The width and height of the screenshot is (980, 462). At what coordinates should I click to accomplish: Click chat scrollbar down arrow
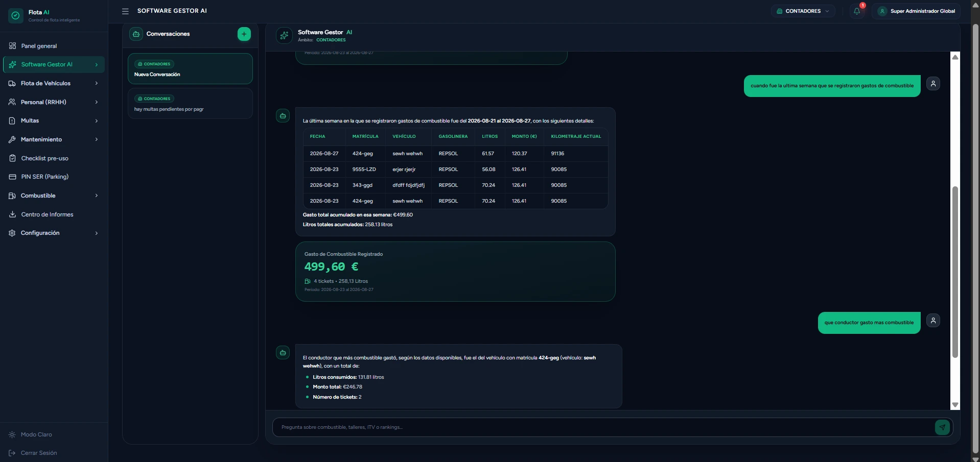[955, 405]
